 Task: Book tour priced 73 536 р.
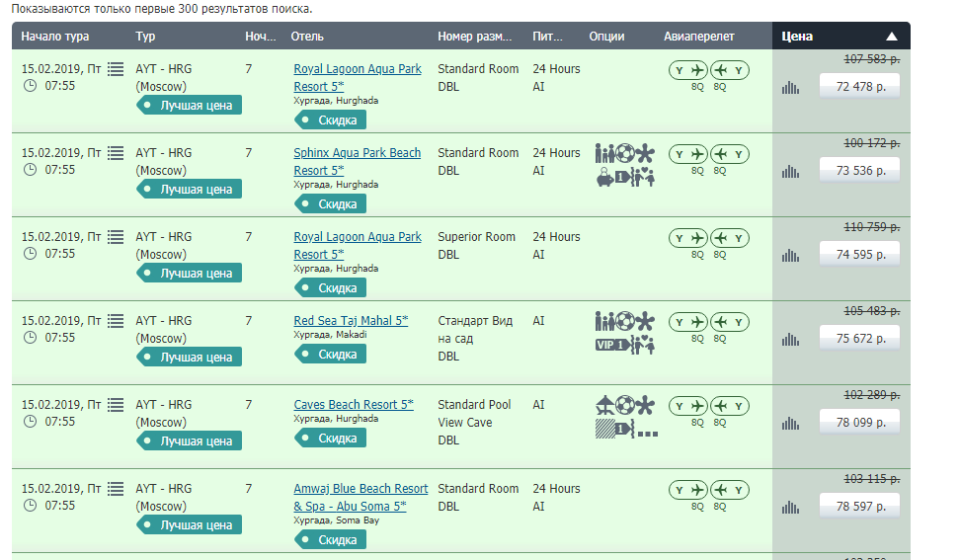860,170
